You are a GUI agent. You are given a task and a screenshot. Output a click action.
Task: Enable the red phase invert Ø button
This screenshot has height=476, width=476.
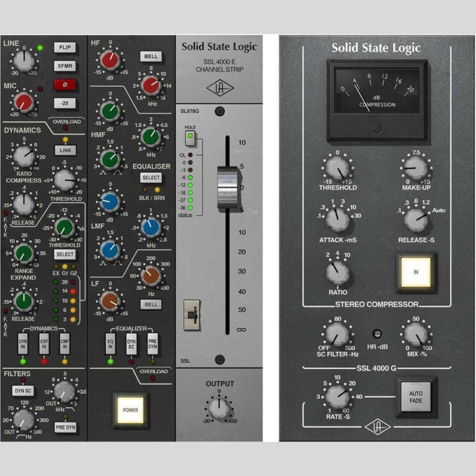pyautogui.click(x=65, y=85)
